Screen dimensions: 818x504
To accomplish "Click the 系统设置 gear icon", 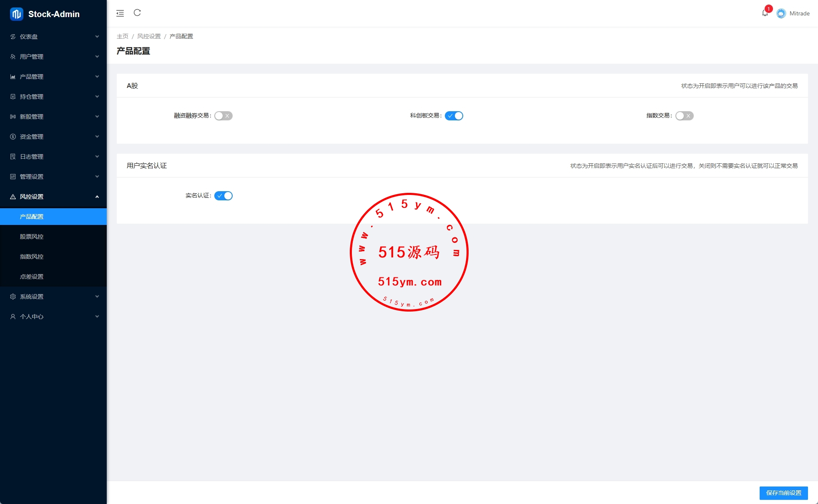I will 13,297.
